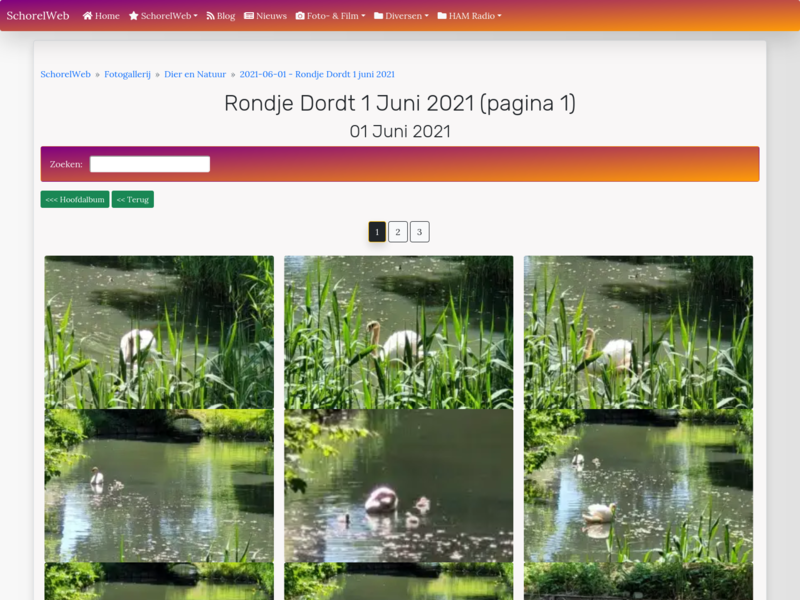This screenshot has height=600, width=800.
Task: Click the 01 Juni 2021 date subtitle
Action: (400, 132)
